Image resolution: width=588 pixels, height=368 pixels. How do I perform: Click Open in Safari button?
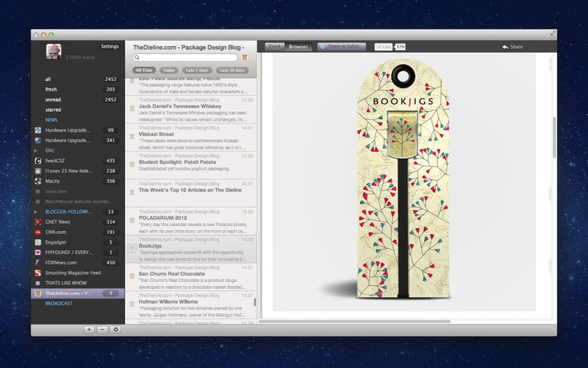coord(342,46)
